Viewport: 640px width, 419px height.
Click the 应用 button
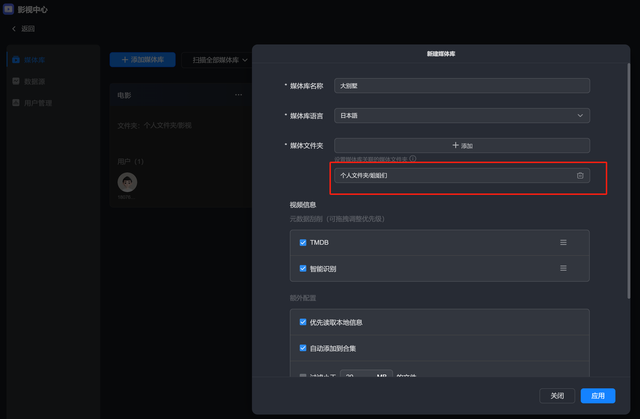coord(598,396)
